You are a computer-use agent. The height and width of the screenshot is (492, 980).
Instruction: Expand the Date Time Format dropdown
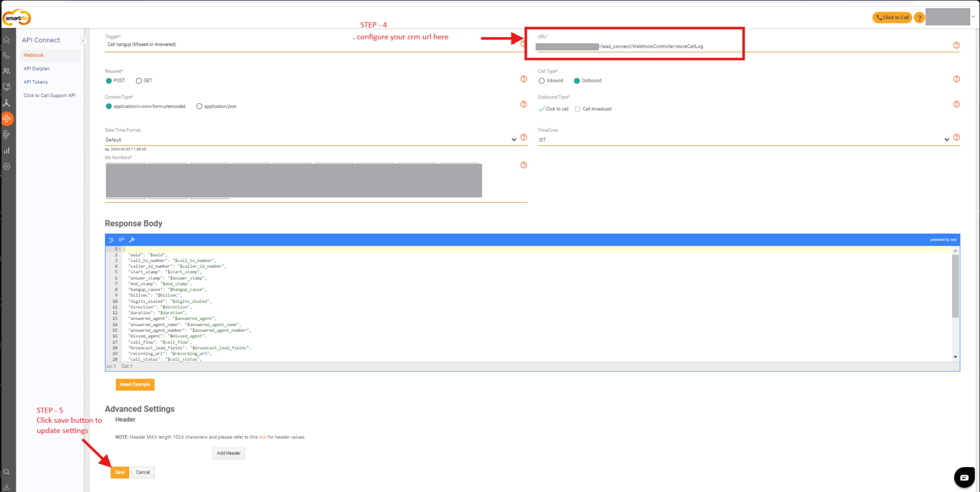pyautogui.click(x=514, y=140)
